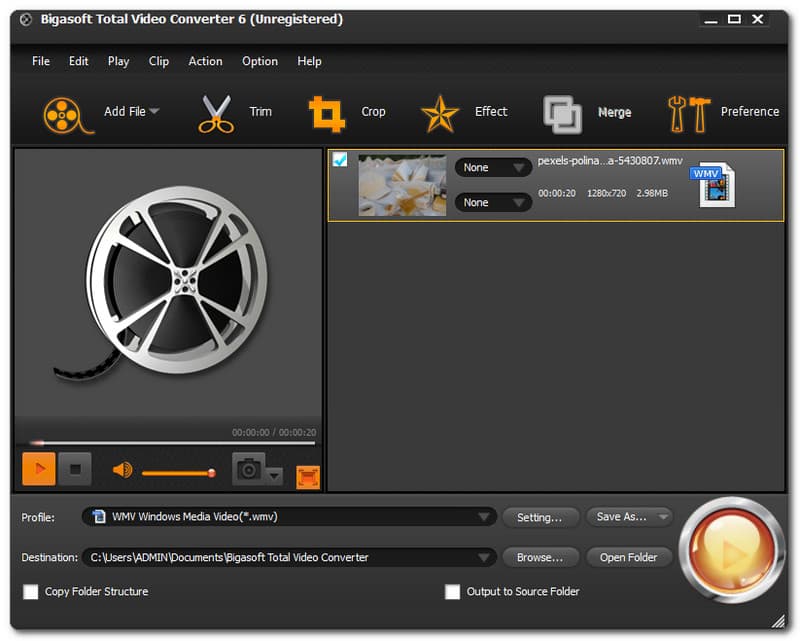Click the Preference label in toolbar
The width and height of the screenshot is (800, 641).
749,111
